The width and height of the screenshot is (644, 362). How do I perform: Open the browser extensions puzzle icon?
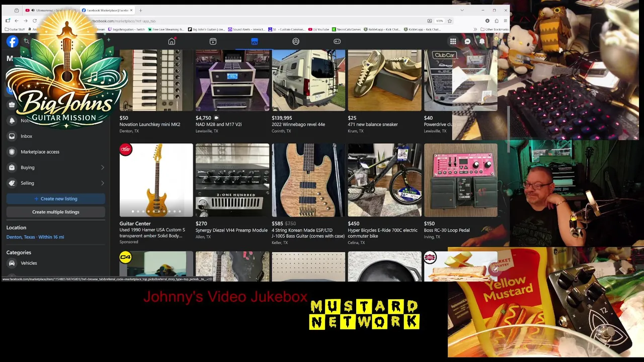(x=497, y=21)
